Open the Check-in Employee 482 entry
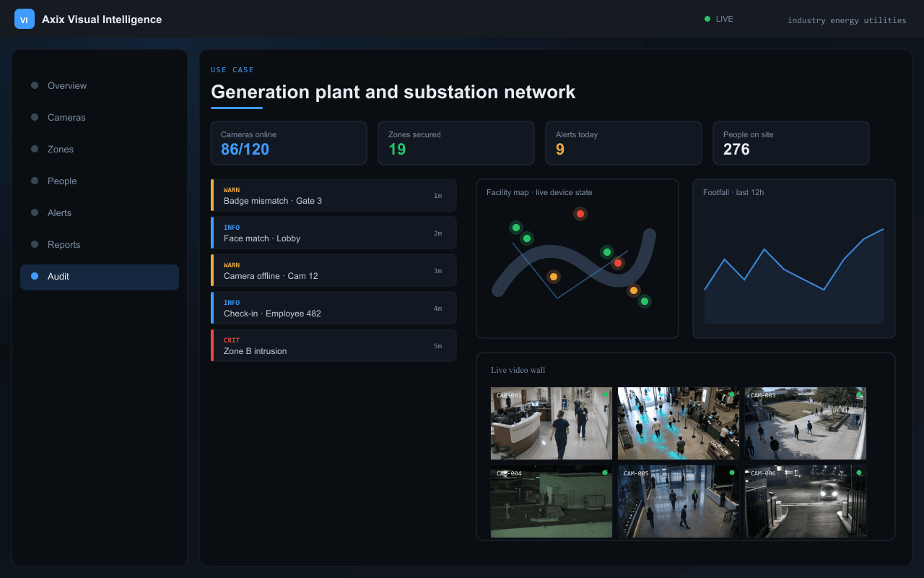 coord(334,308)
